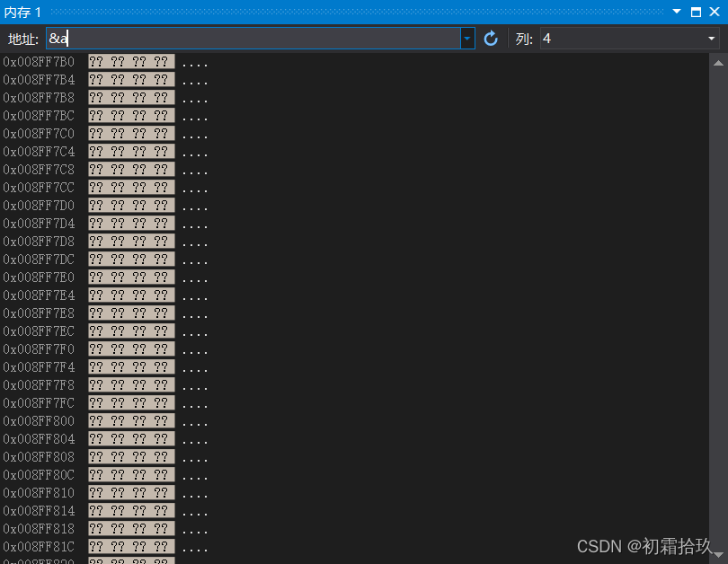Select address 0x008FF81C
The image size is (728, 564).
tap(39, 547)
